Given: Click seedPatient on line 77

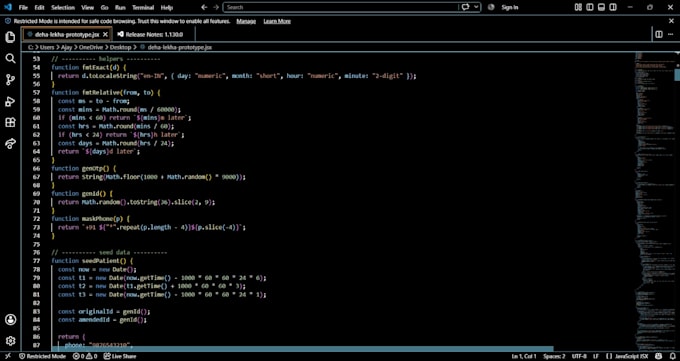Looking at the screenshot, I should click(x=100, y=261).
